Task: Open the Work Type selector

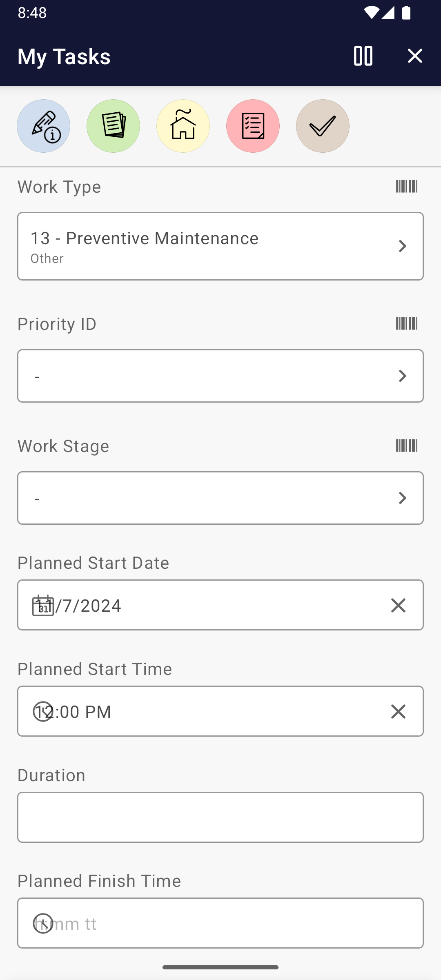Action: click(x=220, y=246)
